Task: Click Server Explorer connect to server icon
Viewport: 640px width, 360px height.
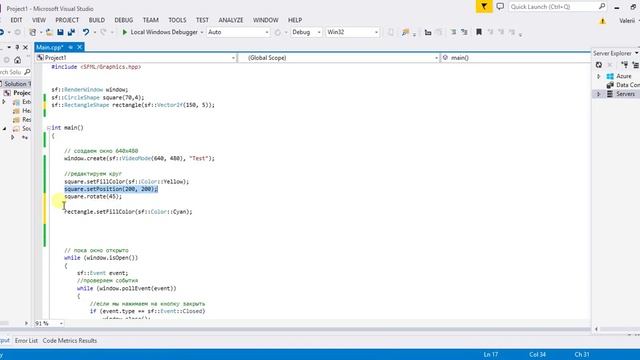Action: pos(635,65)
